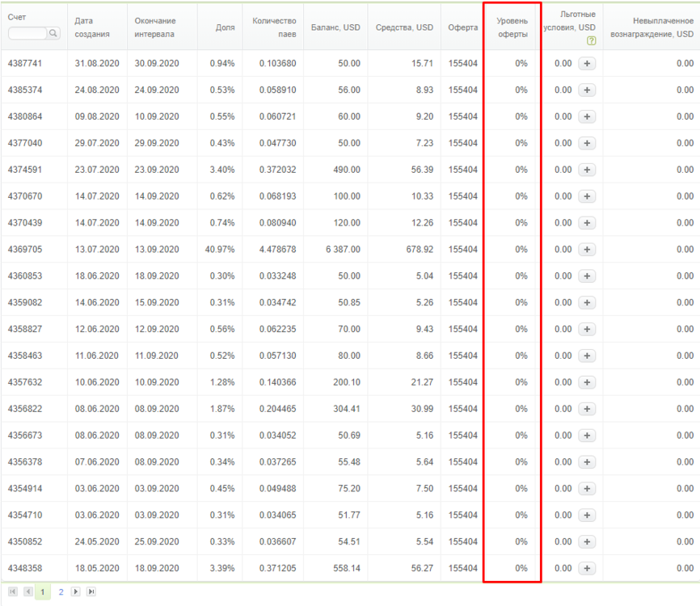Click the plus button for account 4348358
The width and height of the screenshot is (700, 606).
coord(587,568)
